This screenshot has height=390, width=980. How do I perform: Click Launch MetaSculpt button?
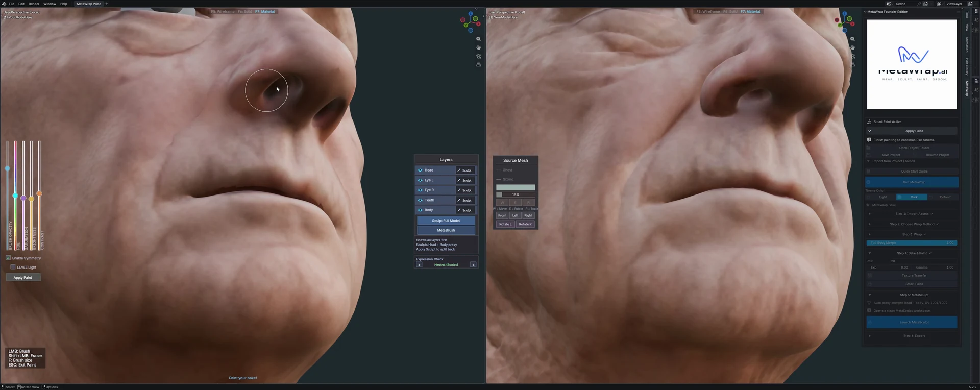912,322
